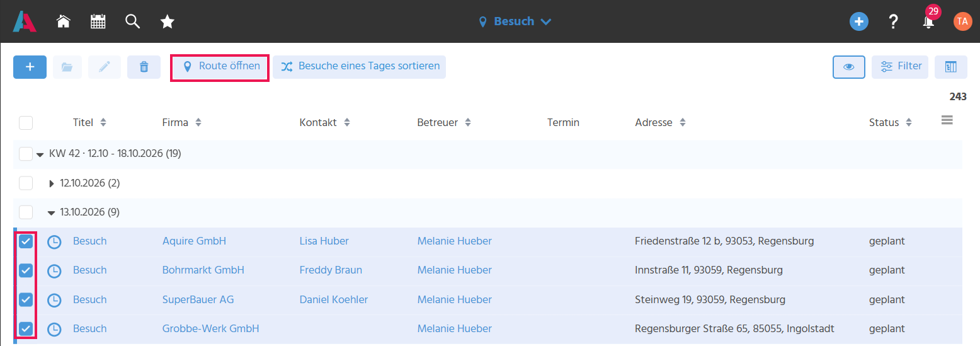The height and width of the screenshot is (346, 980).
Task: Uncheck the SuperBauer AG row checkbox
Action: 26,299
